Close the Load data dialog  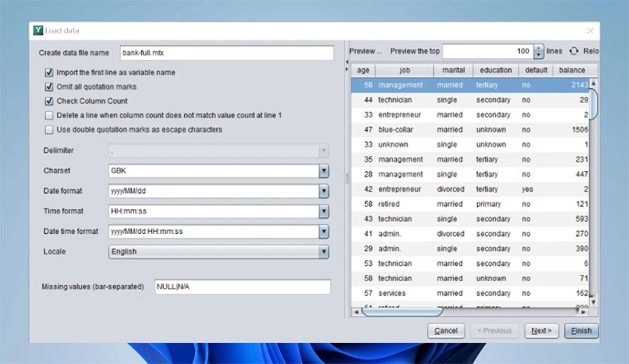(x=590, y=31)
